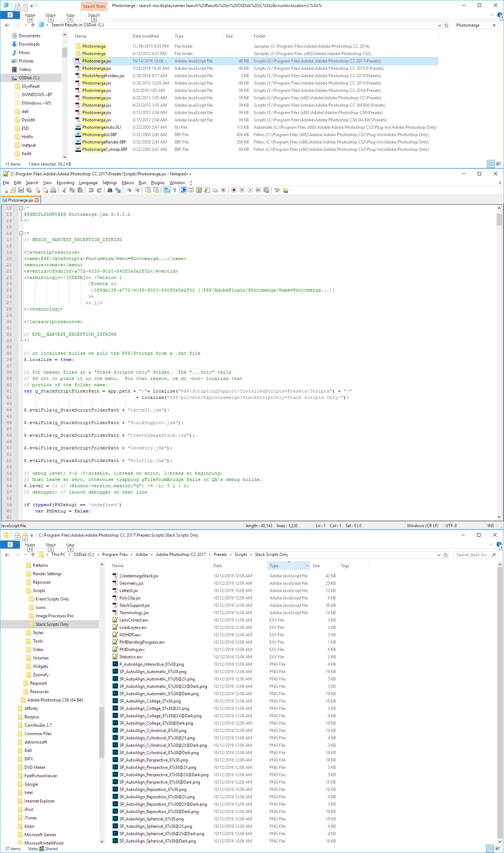
Task: Open Function List panel icon
Action: [x=207, y=190]
